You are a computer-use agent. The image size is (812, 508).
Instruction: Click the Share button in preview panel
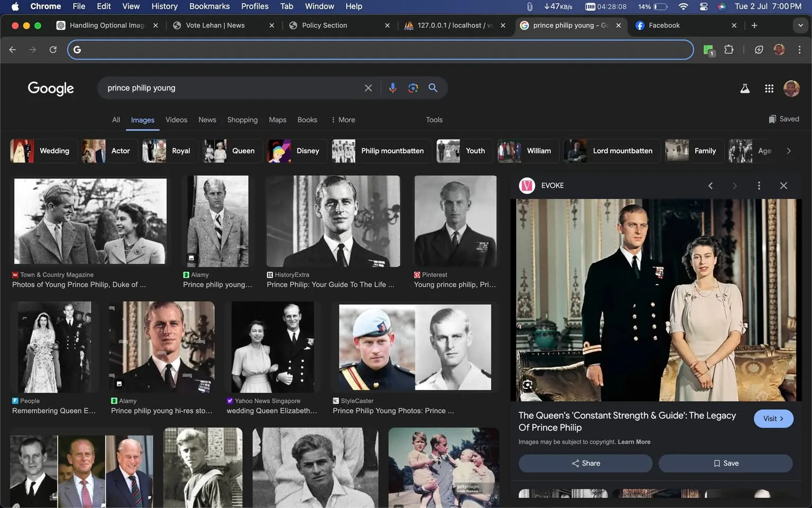[x=585, y=464]
